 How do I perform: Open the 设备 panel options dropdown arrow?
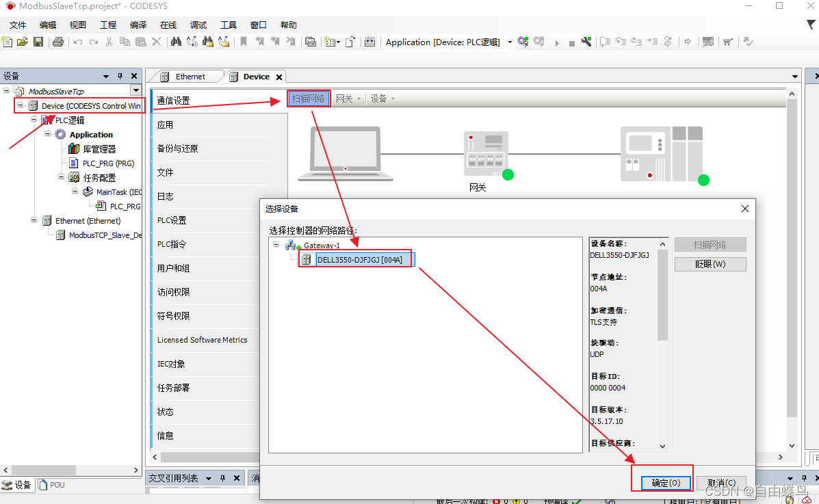pyautogui.click(x=106, y=77)
